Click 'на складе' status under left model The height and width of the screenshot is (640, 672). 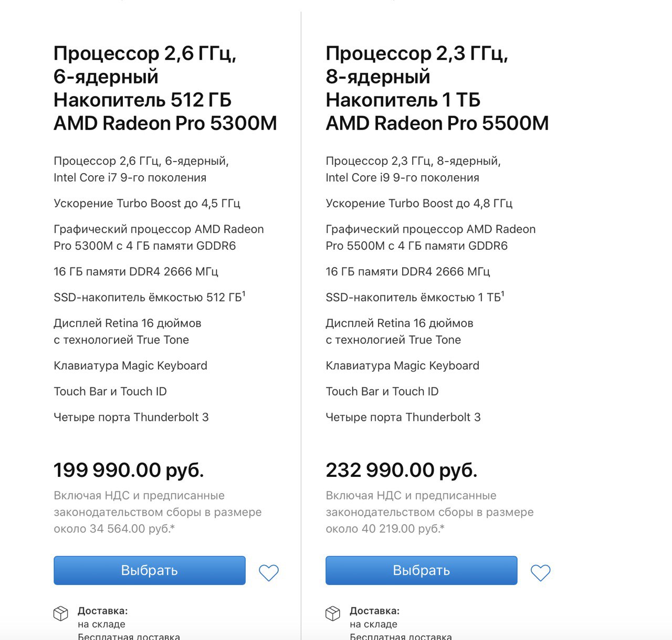[101, 624]
